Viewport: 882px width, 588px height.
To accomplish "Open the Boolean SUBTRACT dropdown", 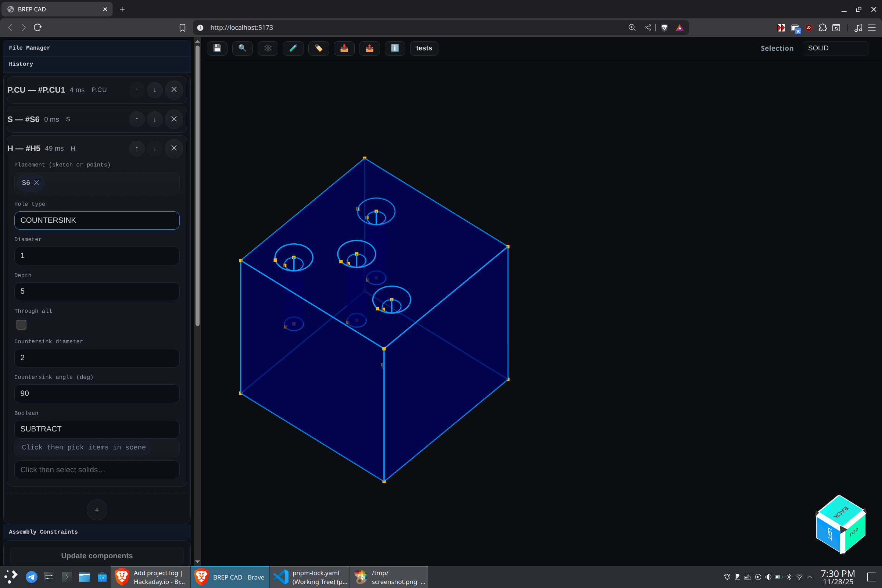I will [97, 429].
